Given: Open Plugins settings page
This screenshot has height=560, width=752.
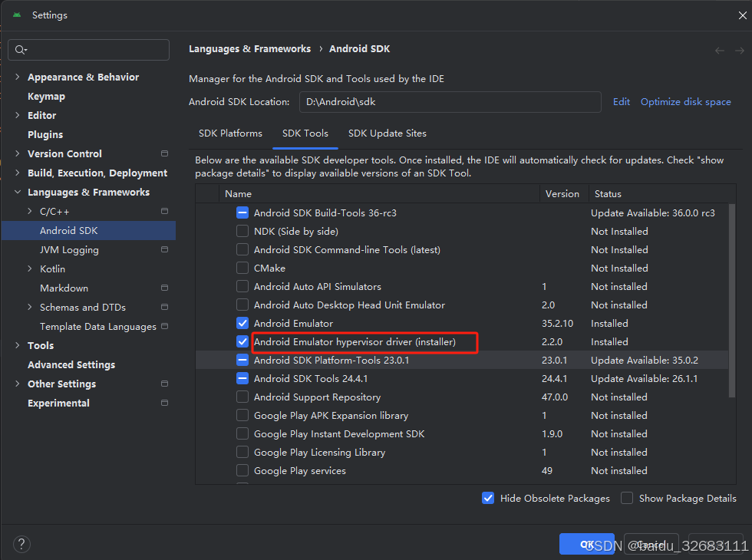Looking at the screenshot, I should coord(45,135).
